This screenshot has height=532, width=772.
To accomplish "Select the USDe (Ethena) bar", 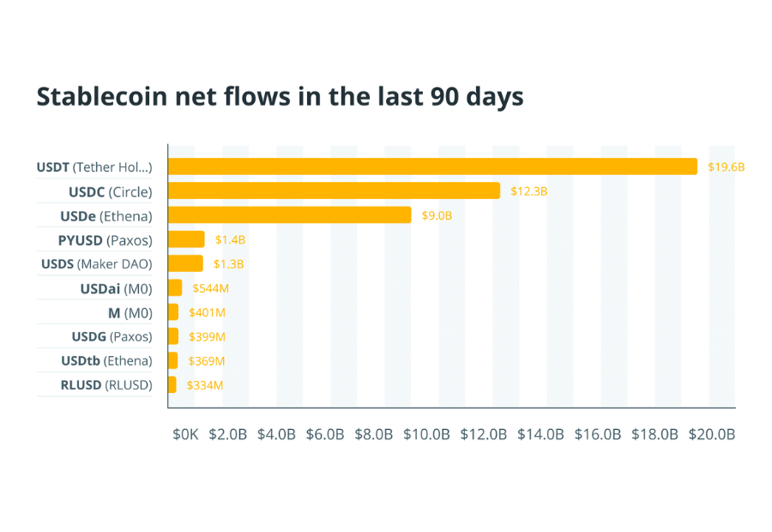I will pos(289,215).
